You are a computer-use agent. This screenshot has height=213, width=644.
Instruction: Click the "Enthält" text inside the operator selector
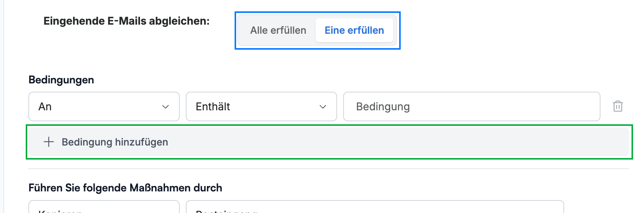(x=213, y=107)
